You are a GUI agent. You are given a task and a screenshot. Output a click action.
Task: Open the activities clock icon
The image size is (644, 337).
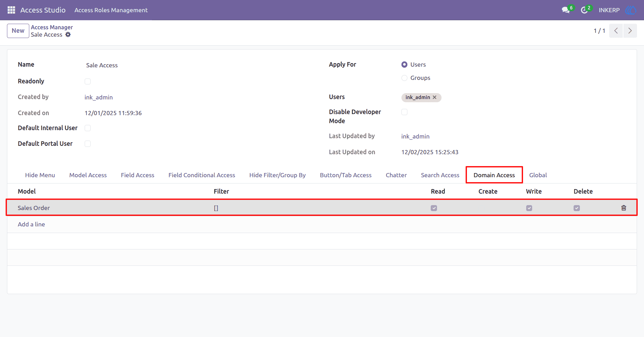pos(584,10)
